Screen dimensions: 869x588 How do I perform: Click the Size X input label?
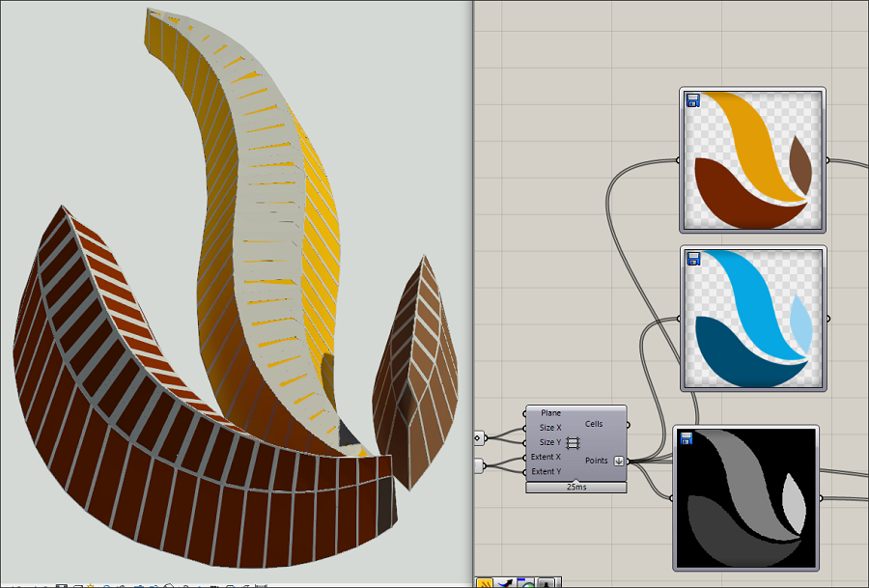(x=550, y=428)
